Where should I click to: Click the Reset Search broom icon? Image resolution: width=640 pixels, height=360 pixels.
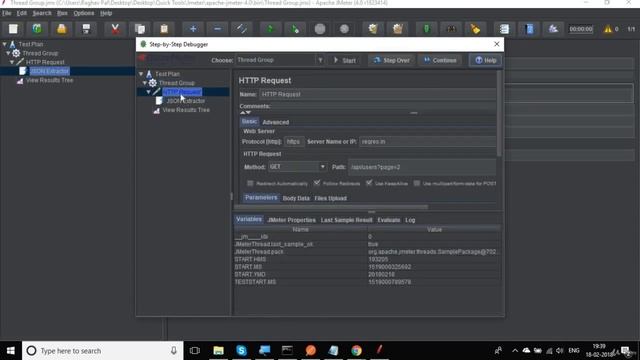(x=476, y=29)
